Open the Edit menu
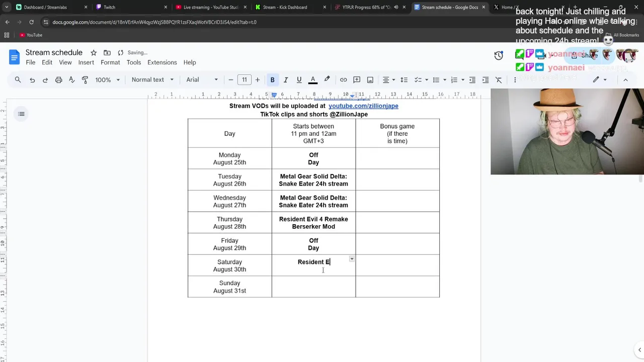This screenshot has width=644, height=362. (47, 62)
